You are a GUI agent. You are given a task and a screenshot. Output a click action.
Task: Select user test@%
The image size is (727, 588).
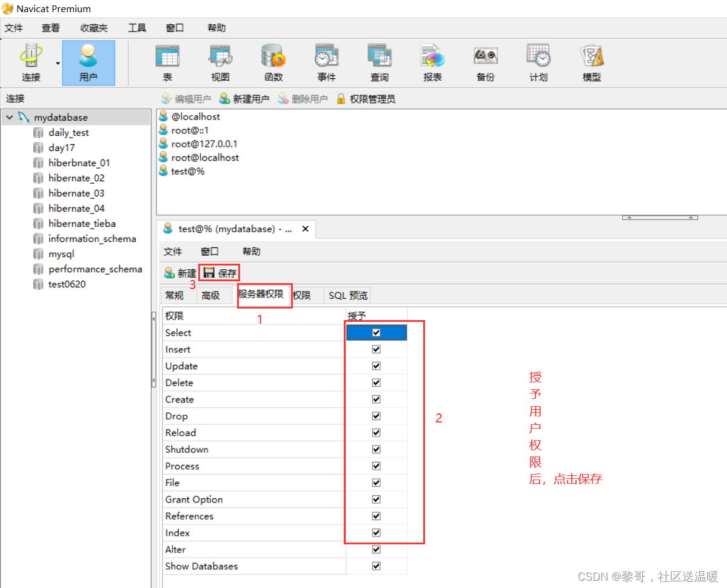click(x=187, y=172)
